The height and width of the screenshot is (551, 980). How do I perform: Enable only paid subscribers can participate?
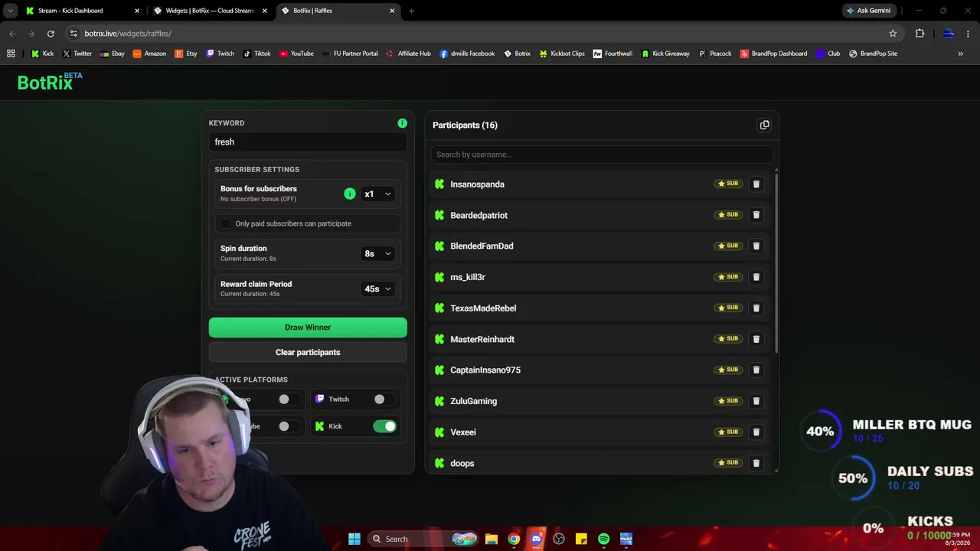225,223
